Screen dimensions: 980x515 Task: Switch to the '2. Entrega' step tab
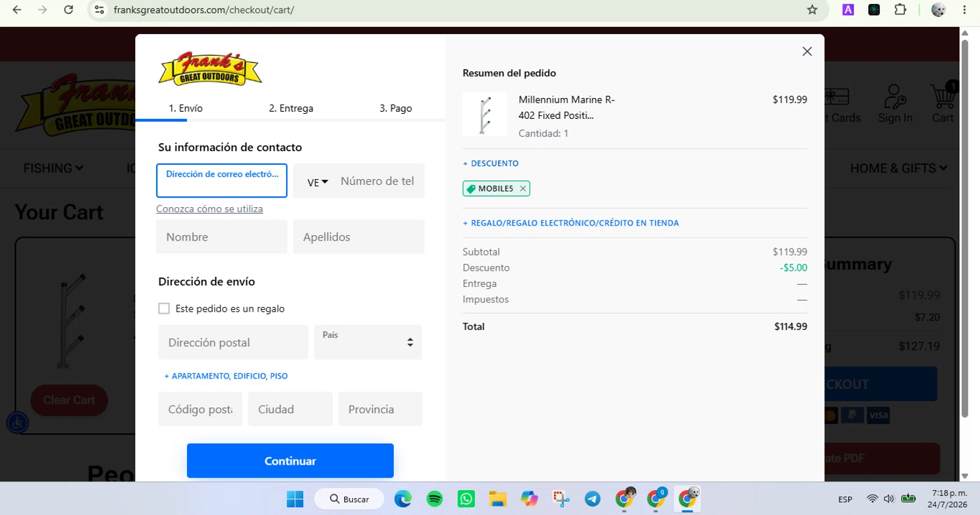[291, 108]
